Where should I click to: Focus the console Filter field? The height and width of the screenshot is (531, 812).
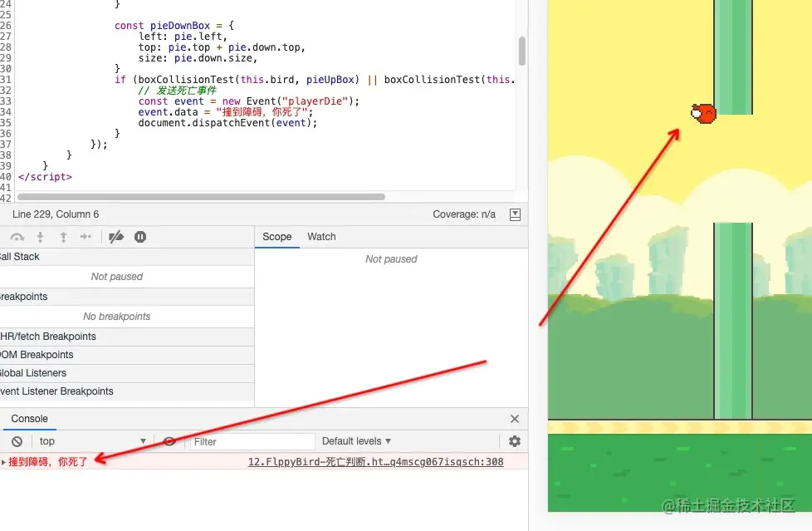[252, 442]
